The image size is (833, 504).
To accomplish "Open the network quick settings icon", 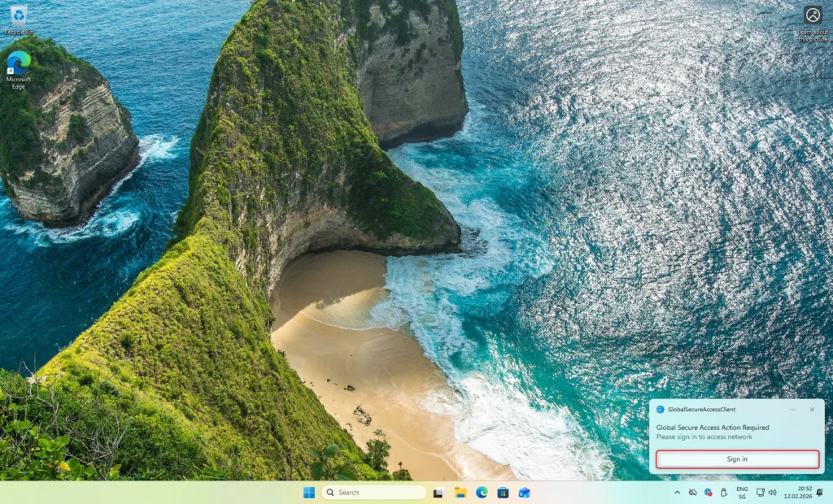I will pyautogui.click(x=760, y=493).
